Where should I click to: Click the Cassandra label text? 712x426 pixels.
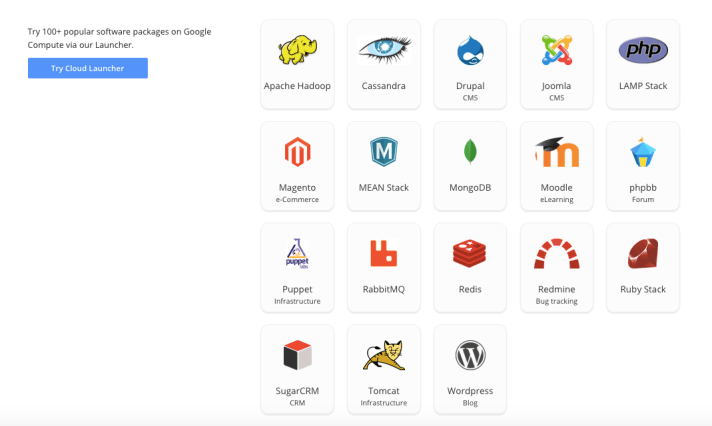coord(384,86)
